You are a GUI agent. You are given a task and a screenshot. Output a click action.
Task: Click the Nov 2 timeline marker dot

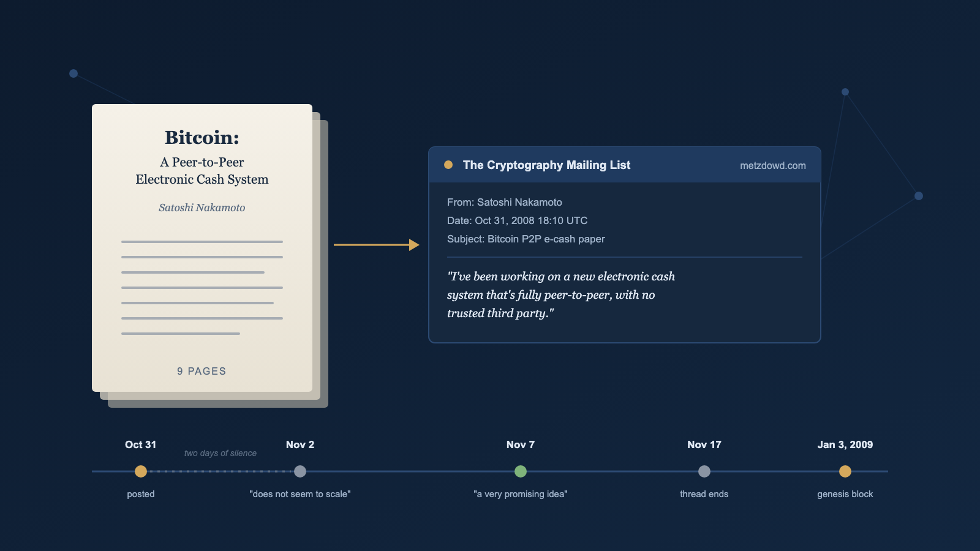click(300, 471)
